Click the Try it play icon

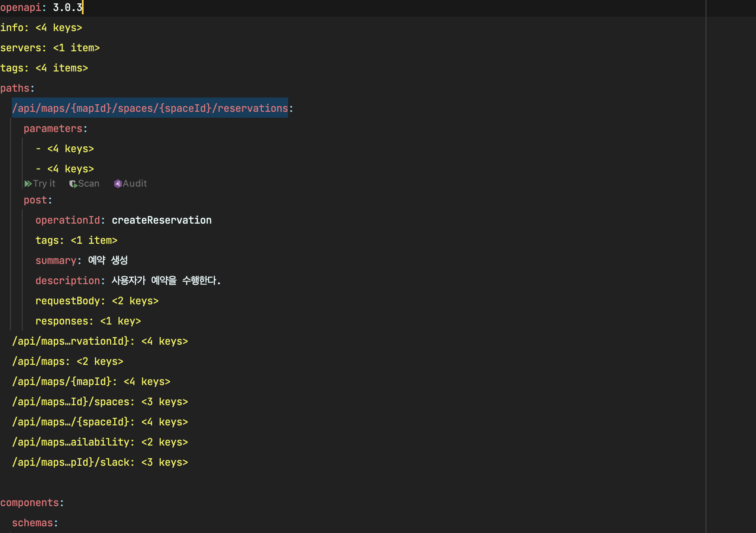tap(28, 184)
